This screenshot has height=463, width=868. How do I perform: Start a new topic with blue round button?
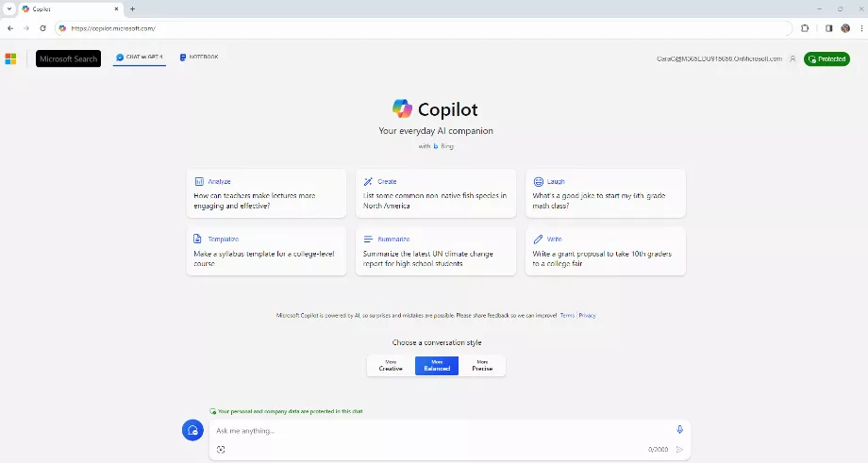point(192,430)
